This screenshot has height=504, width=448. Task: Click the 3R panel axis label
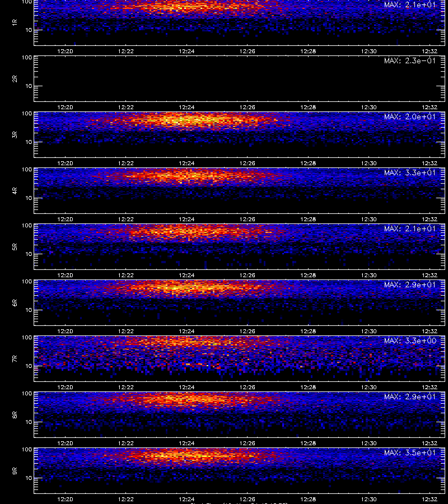click(x=15, y=134)
